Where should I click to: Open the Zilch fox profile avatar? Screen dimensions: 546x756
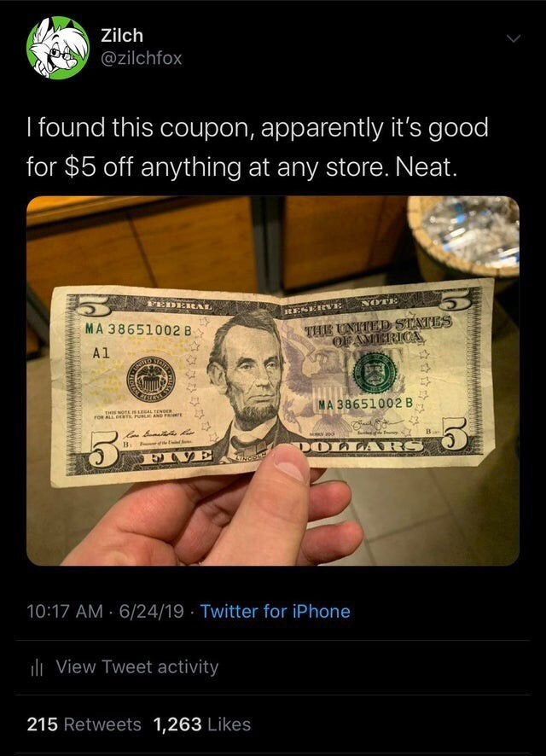point(58,47)
